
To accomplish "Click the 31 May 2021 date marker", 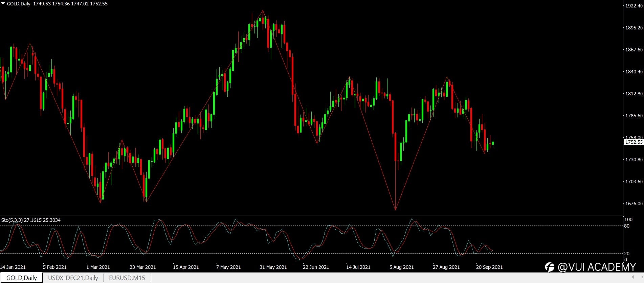I will coord(273,267).
